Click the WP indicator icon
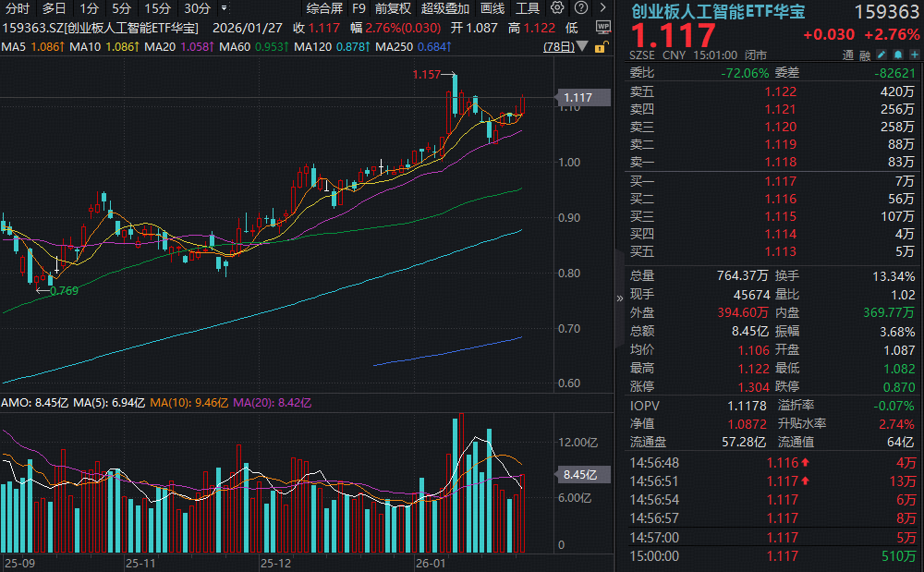This screenshot has width=924, height=572. pos(603,28)
